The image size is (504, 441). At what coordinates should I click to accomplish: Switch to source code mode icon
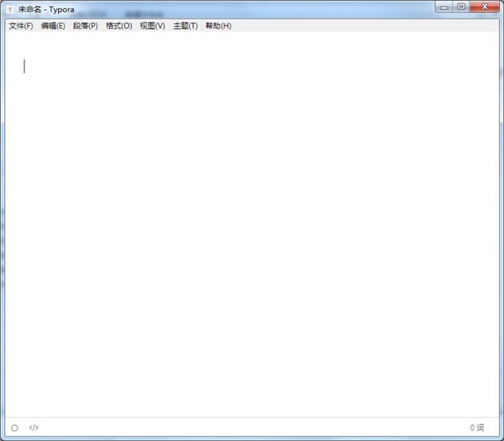34,428
